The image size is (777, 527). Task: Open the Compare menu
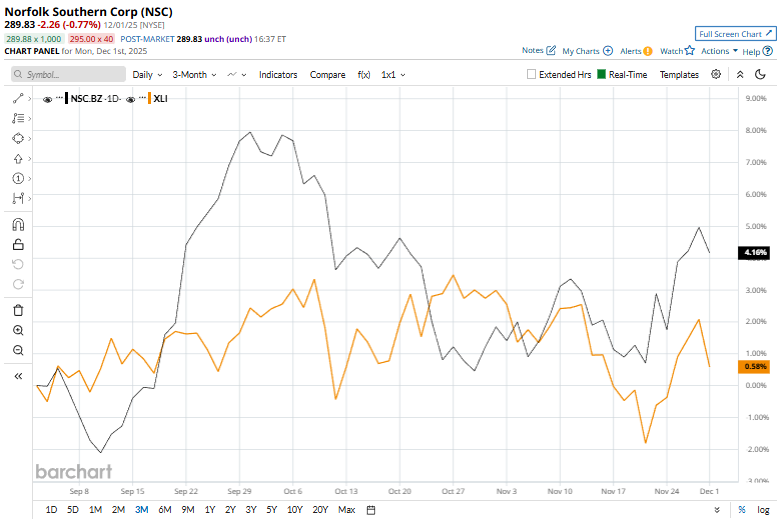click(x=328, y=74)
